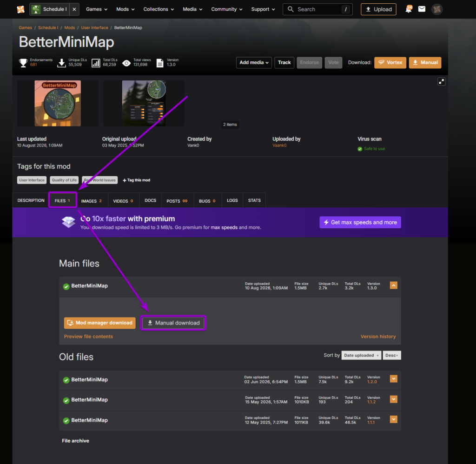Click the Vote button

coord(333,63)
